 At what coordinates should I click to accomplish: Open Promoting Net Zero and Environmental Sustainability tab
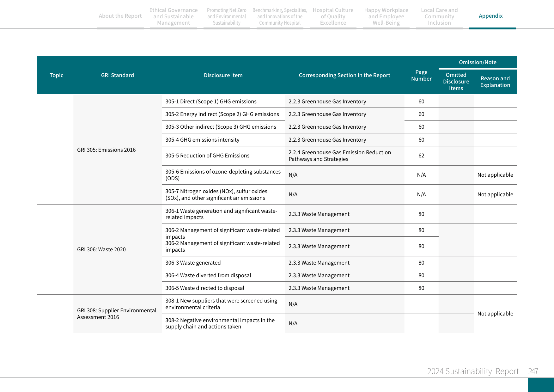[x=227, y=16]
